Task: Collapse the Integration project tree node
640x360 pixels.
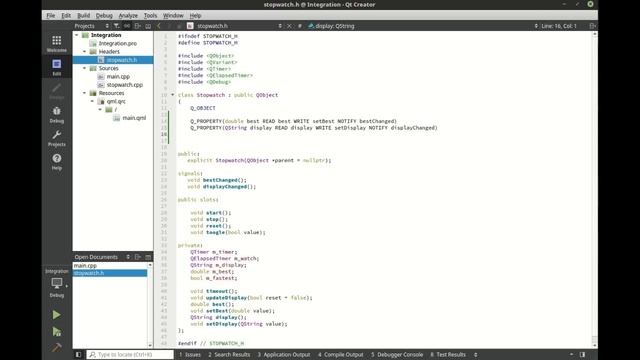Action: tap(77, 35)
